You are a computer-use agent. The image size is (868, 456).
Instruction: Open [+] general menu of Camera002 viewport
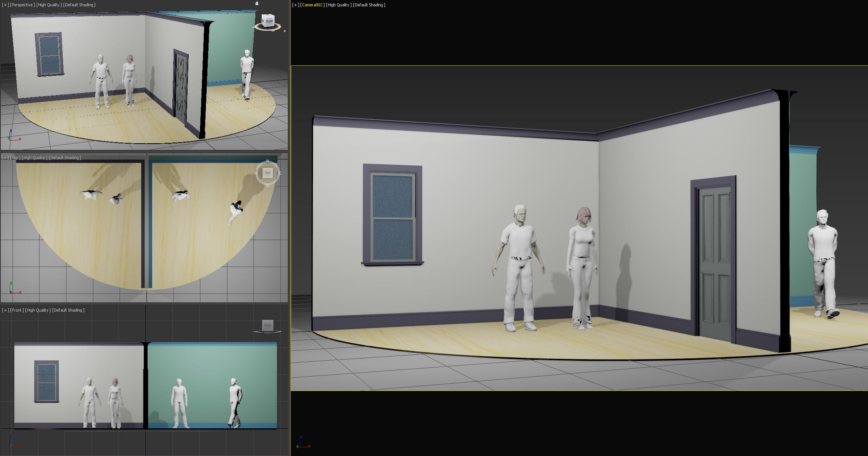(x=295, y=5)
